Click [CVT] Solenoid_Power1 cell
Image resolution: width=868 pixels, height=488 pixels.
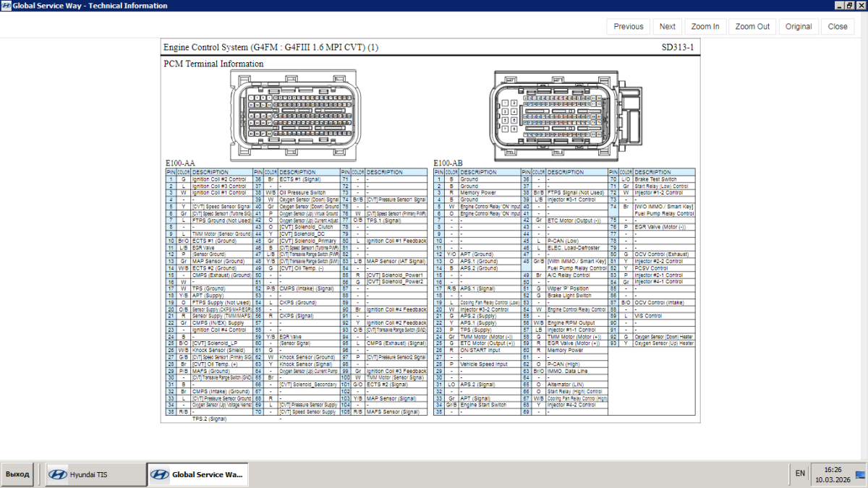(x=396, y=275)
